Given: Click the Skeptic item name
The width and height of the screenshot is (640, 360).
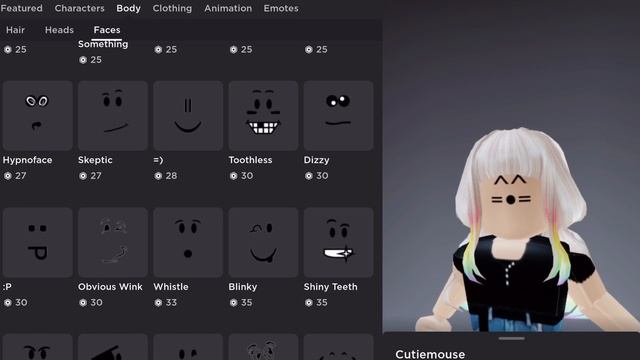Looking at the screenshot, I should pyautogui.click(x=95, y=160).
